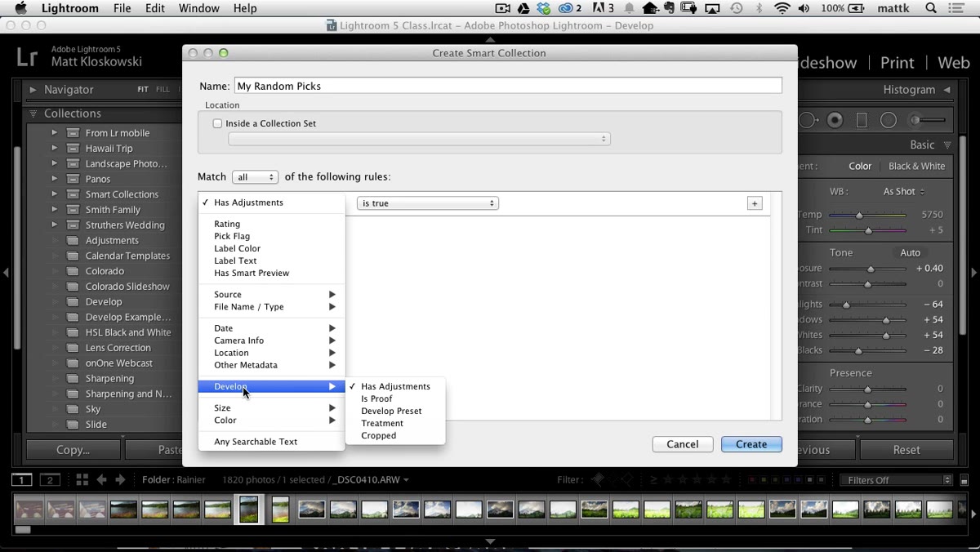Expand the From Lr mobile collection
This screenshot has height=552, width=980.
[55, 133]
